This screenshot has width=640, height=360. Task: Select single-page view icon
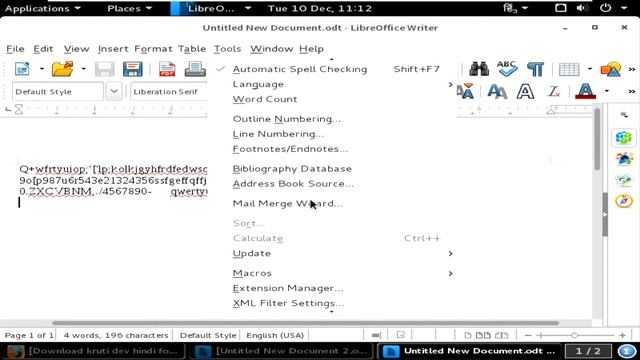click(x=468, y=336)
